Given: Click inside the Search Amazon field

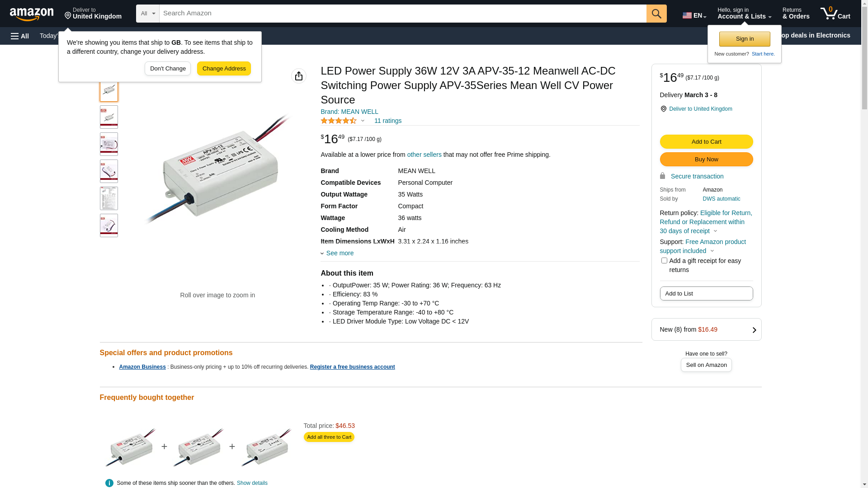Looking at the screenshot, I should pos(402,14).
